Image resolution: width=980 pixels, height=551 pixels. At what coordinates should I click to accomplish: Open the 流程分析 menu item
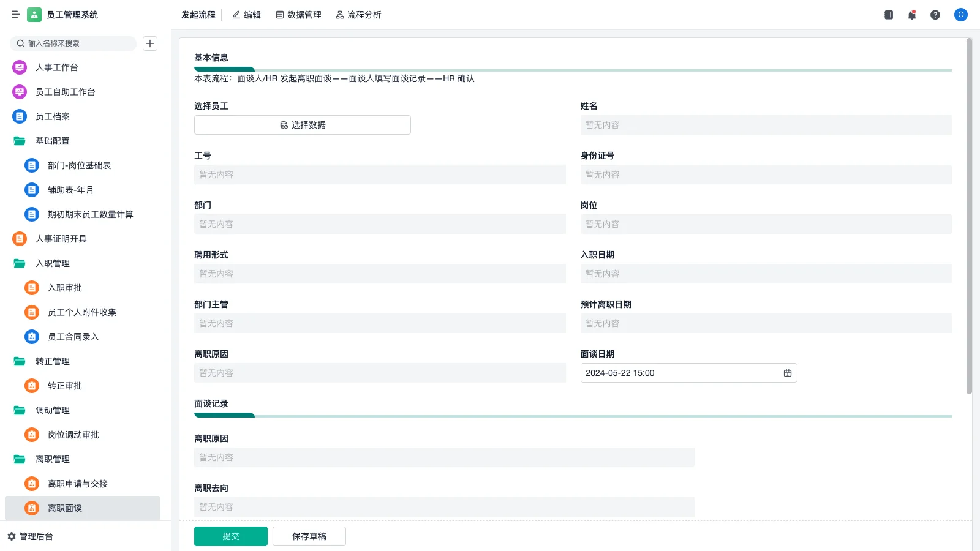click(x=358, y=15)
